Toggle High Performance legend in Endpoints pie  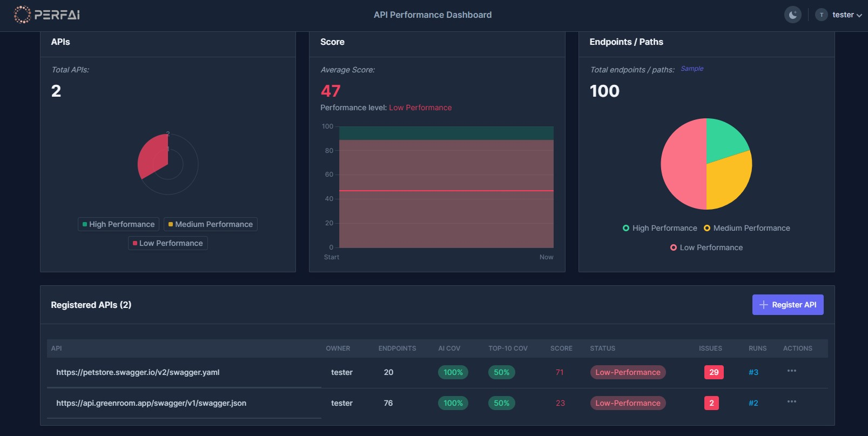[660, 228]
